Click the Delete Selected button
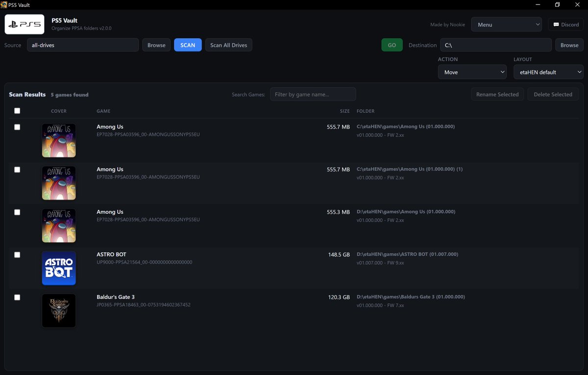588x375 pixels. (x=553, y=94)
